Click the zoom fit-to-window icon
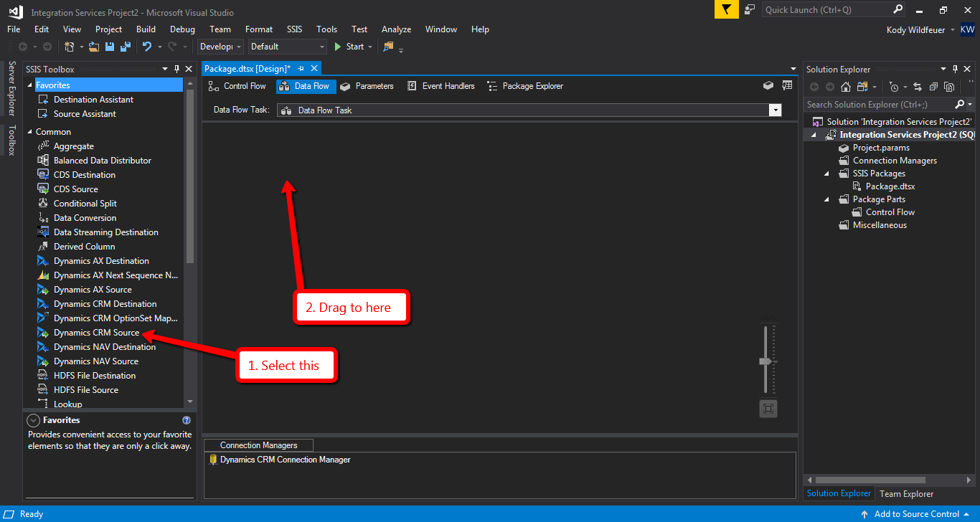This screenshot has width=980, height=522. pyautogui.click(x=768, y=409)
